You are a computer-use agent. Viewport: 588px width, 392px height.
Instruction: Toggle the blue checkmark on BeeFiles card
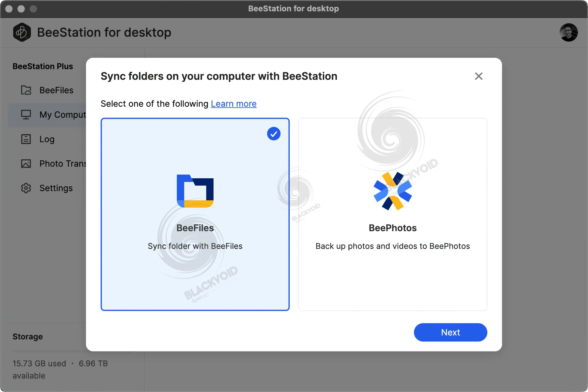click(274, 134)
